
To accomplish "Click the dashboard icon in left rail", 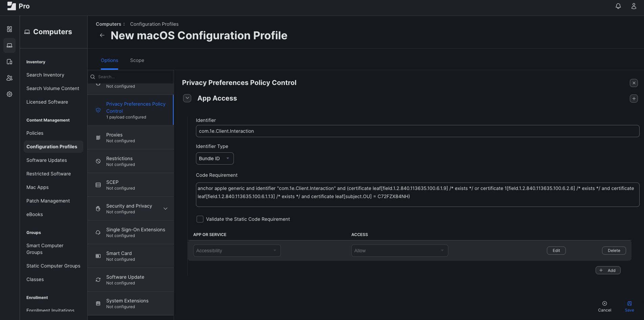I will pos(9,29).
